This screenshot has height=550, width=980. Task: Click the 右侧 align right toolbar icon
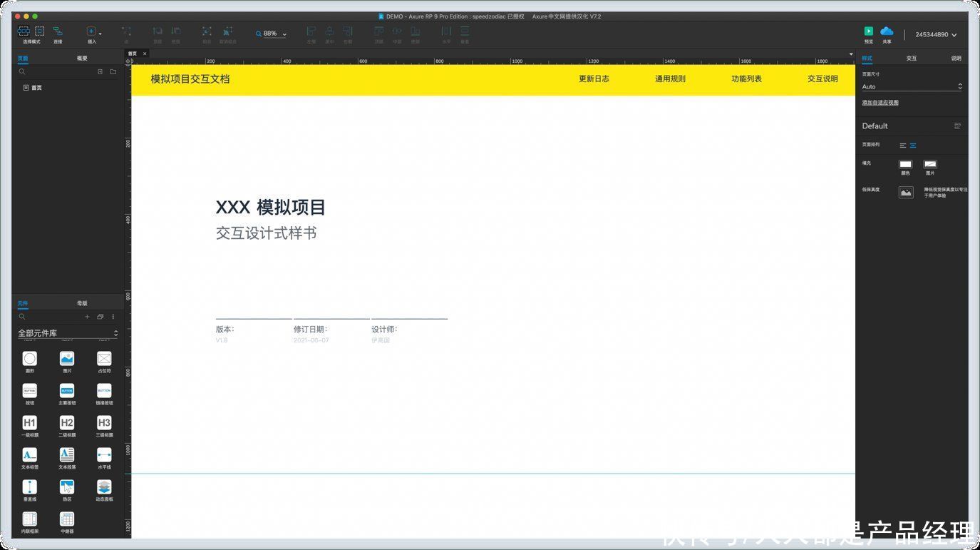348,31
